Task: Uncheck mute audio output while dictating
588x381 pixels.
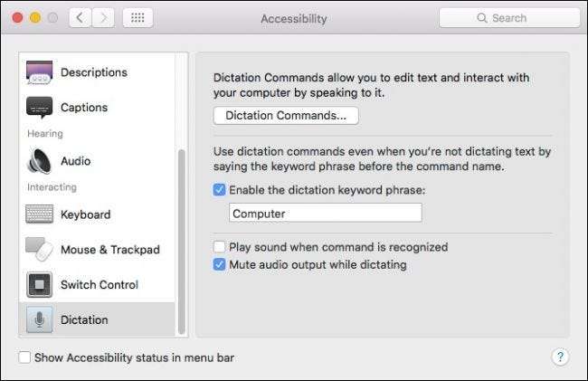Action: click(219, 265)
